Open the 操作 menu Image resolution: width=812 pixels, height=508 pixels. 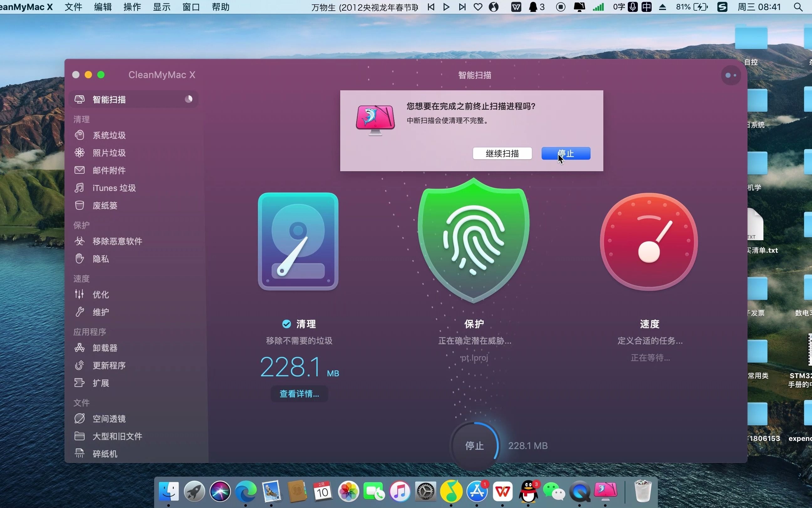(x=132, y=7)
